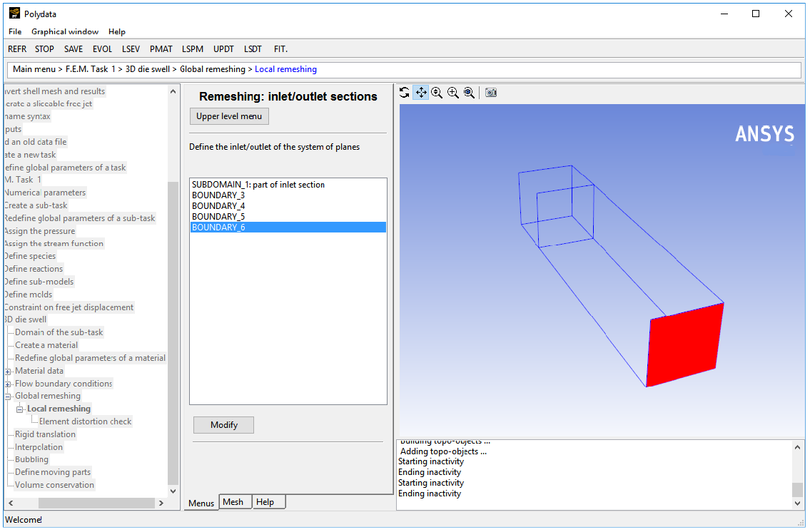810x532 pixels.
Task: Select BOUNDARY_3 in the list
Action: tap(288, 195)
